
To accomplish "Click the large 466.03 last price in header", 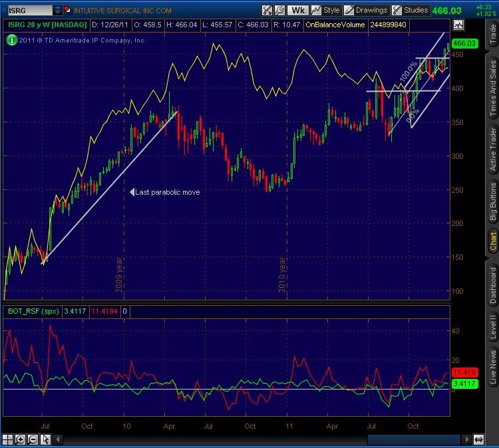I will [447, 11].
